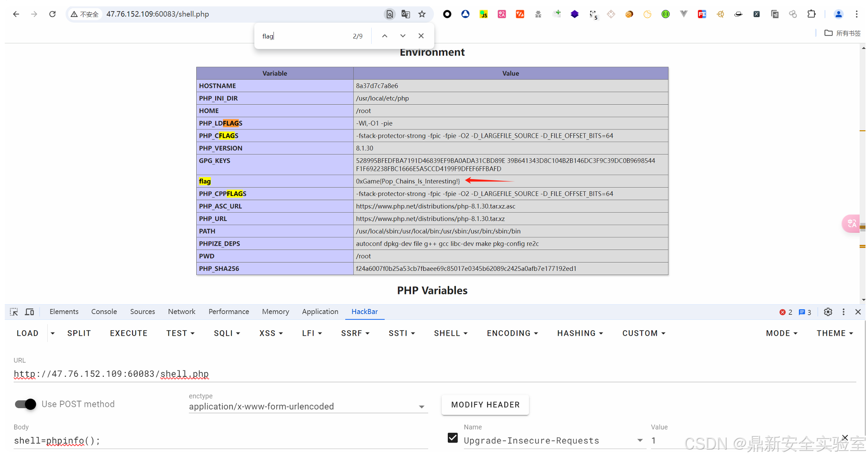This screenshot has height=458, width=868.
Task: Open DevTools settings gear
Action: point(828,312)
